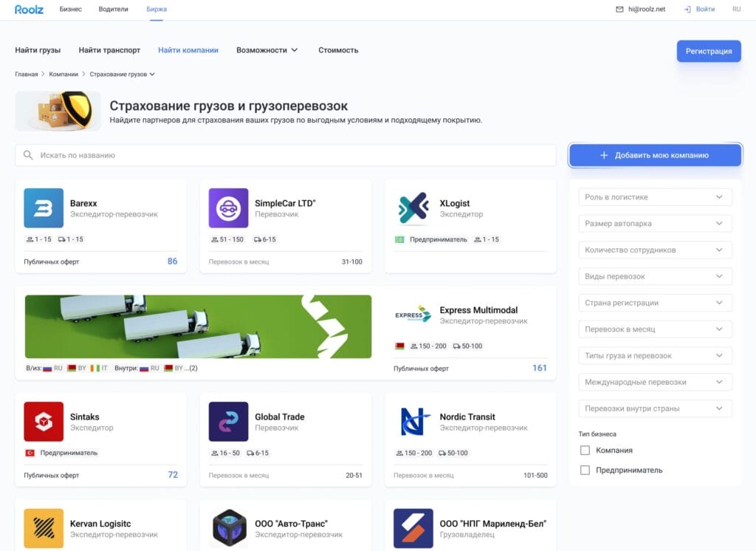756x551 pixels.
Task: Click the email envelope icon next to hi@roolz.net
Action: [619, 10]
